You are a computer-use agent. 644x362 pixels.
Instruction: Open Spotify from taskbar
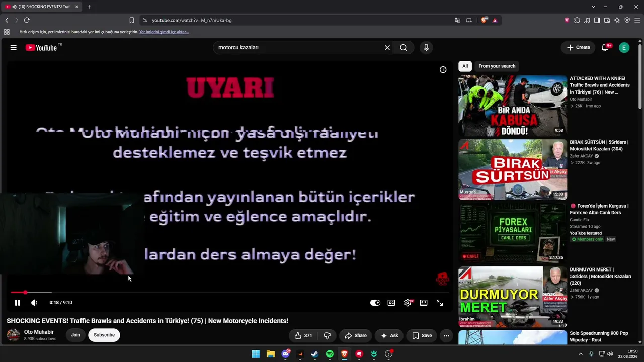tap(330, 354)
